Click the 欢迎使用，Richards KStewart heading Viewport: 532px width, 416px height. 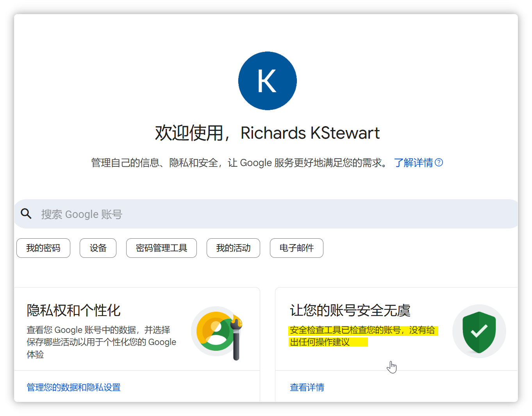pyautogui.click(x=268, y=133)
